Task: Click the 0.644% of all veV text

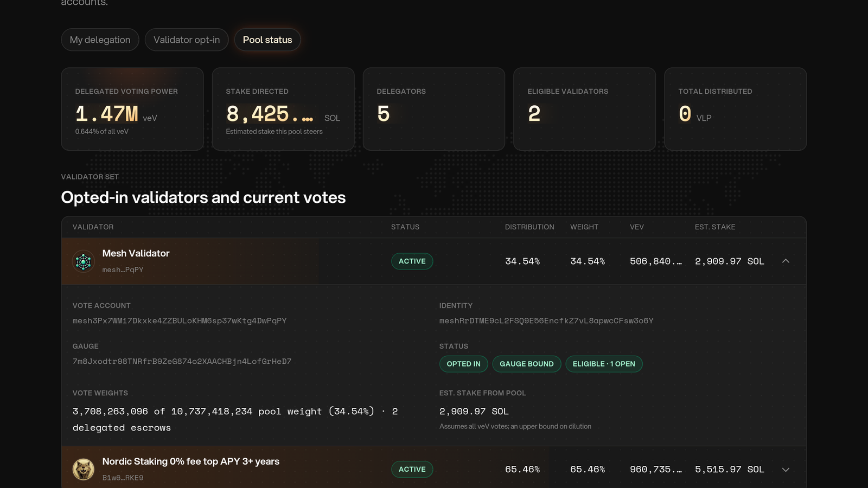Action: 102,132
